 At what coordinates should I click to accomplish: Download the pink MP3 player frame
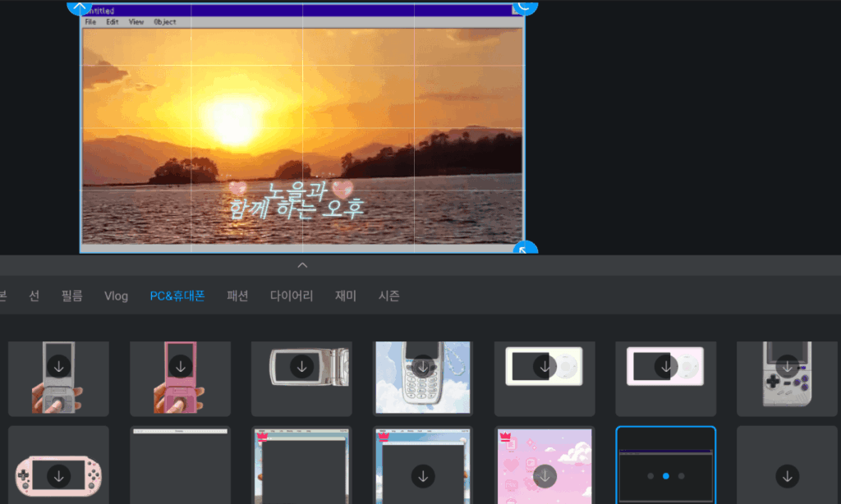(x=666, y=366)
